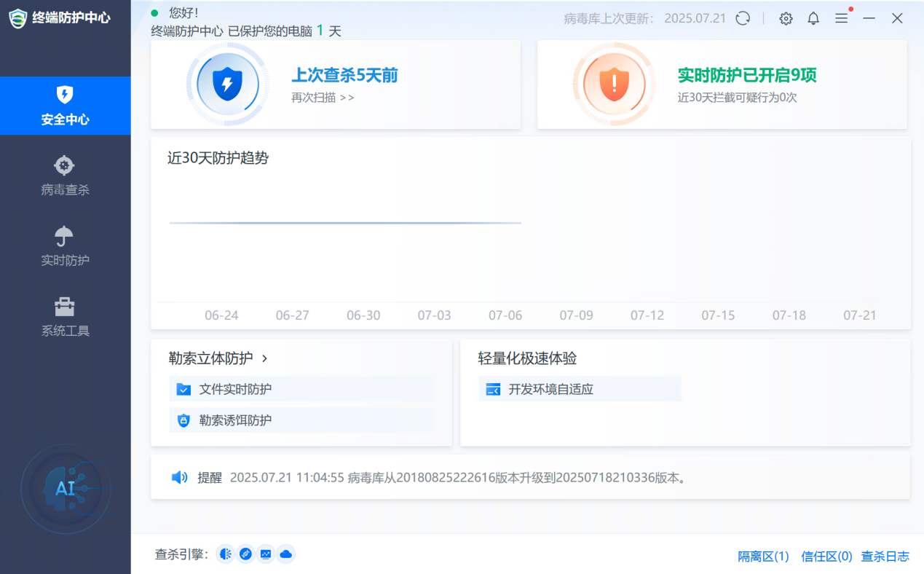Open 系统工具 from the sidebar

[x=65, y=318]
